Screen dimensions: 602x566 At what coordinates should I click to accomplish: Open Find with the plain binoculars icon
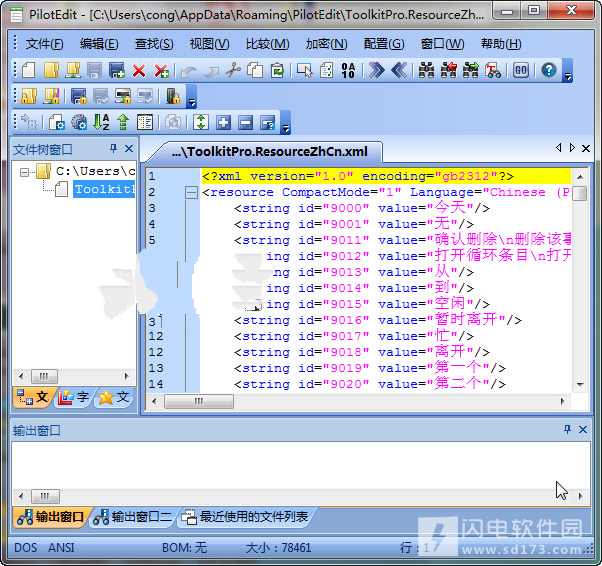426,71
